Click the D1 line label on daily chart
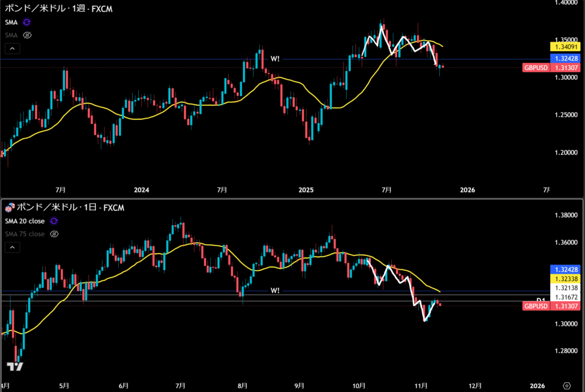Viewport: 585px width, 392px height. coord(540,300)
